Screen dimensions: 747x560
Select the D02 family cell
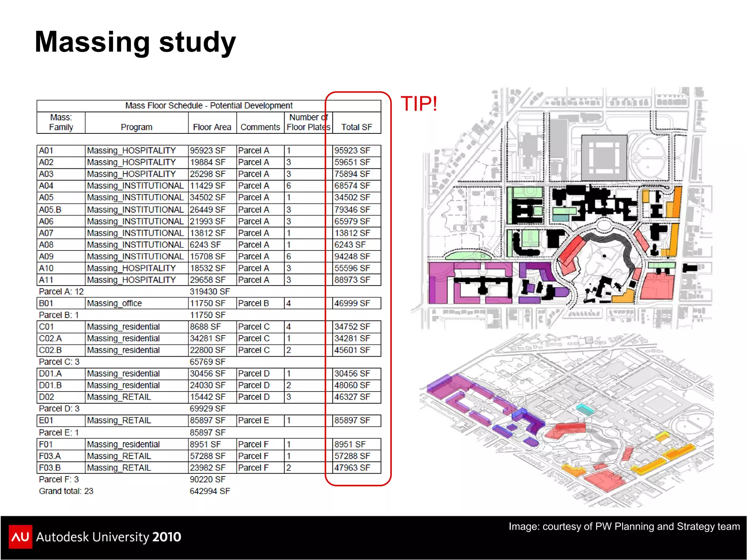click(61, 397)
